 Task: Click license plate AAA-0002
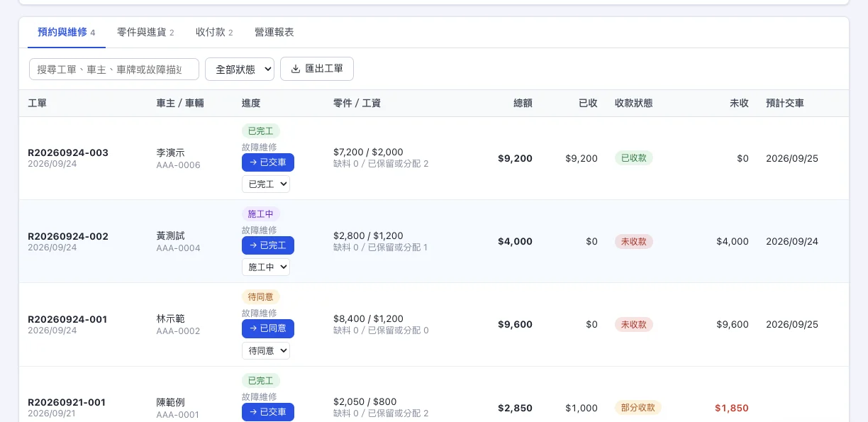coord(178,331)
